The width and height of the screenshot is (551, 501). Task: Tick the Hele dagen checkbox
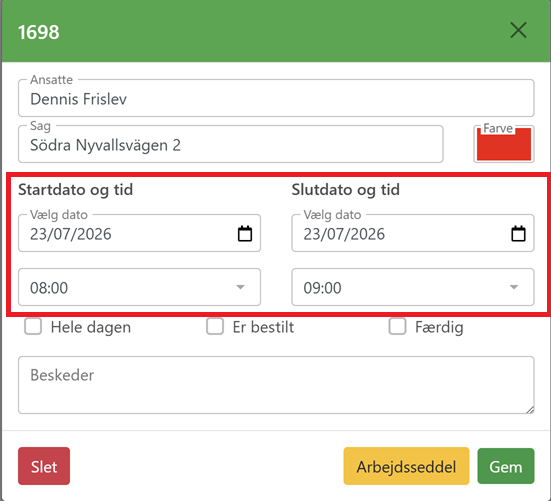coord(33,326)
